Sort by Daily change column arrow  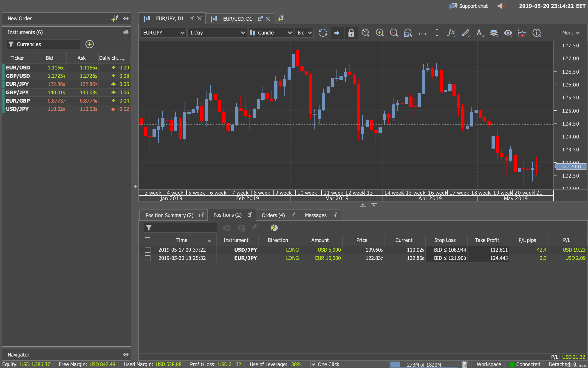pyautogui.click(x=123, y=59)
